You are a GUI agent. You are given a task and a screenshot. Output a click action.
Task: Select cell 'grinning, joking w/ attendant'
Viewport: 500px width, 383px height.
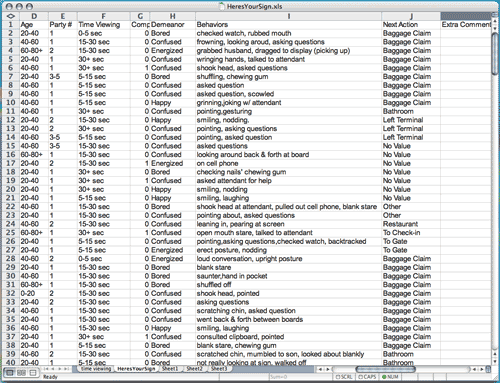pyautogui.click(x=289, y=103)
